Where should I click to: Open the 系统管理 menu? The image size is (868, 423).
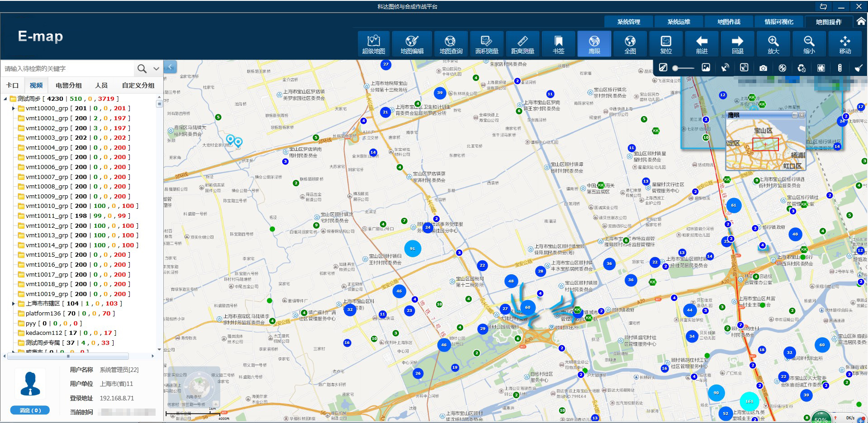pos(629,22)
